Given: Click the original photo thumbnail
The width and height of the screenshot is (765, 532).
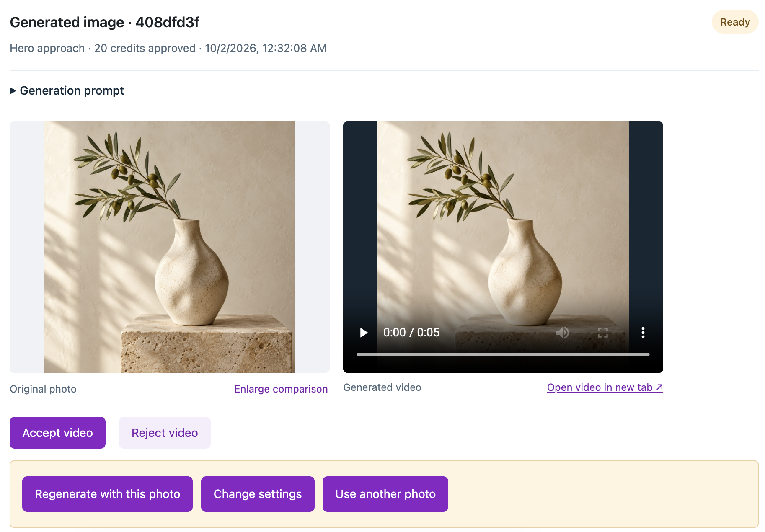Looking at the screenshot, I should [x=170, y=247].
